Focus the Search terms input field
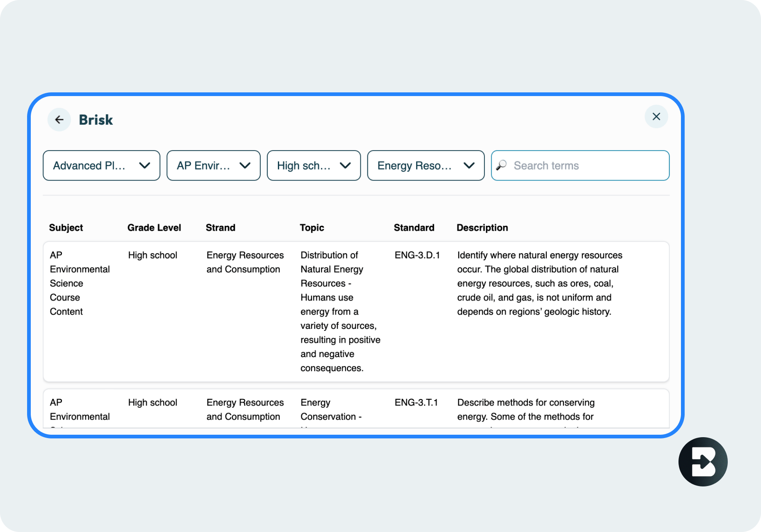The height and width of the screenshot is (532, 761). pos(587,165)
